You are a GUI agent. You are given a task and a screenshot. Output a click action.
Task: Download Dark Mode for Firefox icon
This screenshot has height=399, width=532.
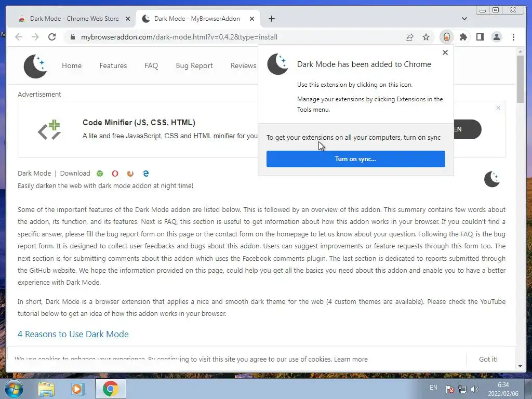(x=130, y=174)
